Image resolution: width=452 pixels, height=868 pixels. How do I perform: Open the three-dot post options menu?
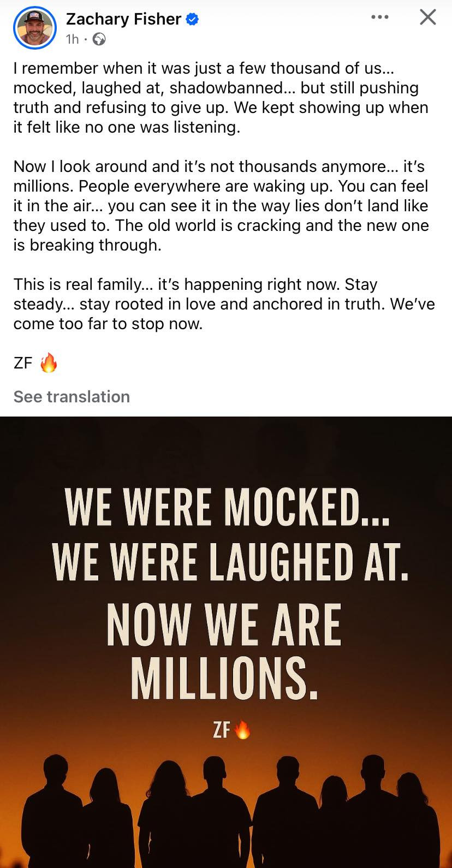[379, 17]
